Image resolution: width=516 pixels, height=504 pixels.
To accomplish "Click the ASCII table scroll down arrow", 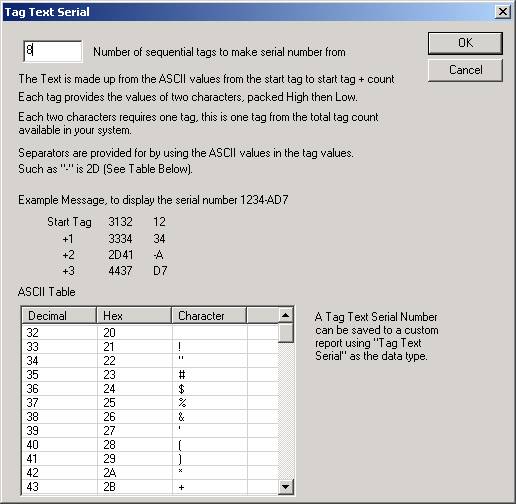I will 286,487.
